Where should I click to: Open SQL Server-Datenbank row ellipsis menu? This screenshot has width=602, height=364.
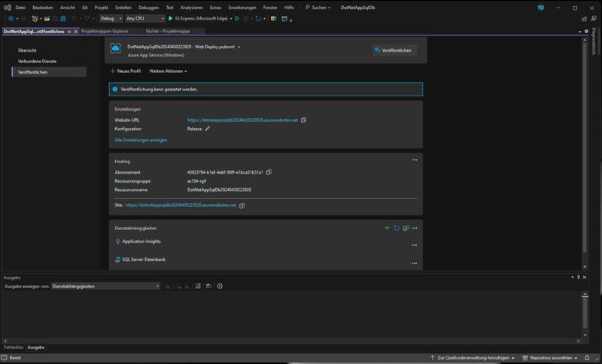pyautogui.click(x=415, y=263)
